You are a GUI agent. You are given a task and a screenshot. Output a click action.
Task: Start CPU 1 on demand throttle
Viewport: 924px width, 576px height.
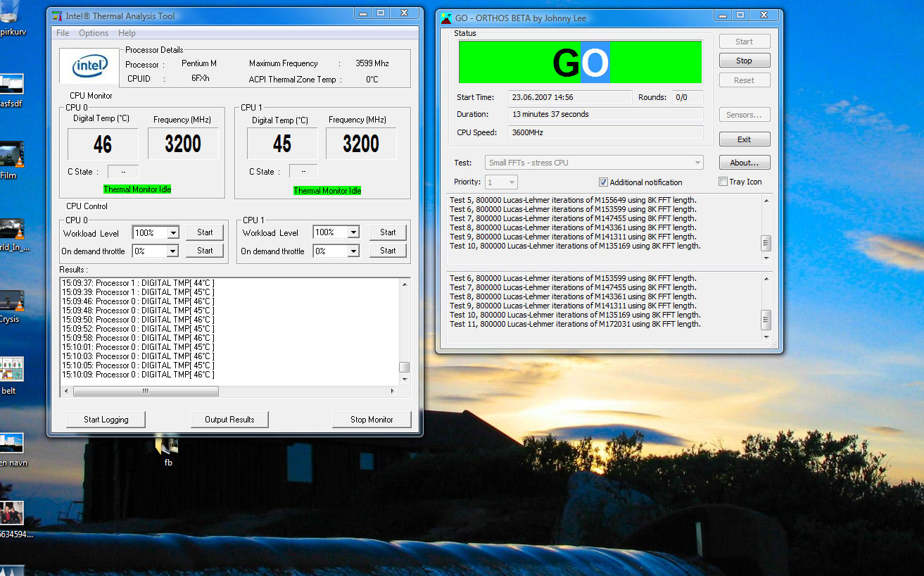point(388,251)
